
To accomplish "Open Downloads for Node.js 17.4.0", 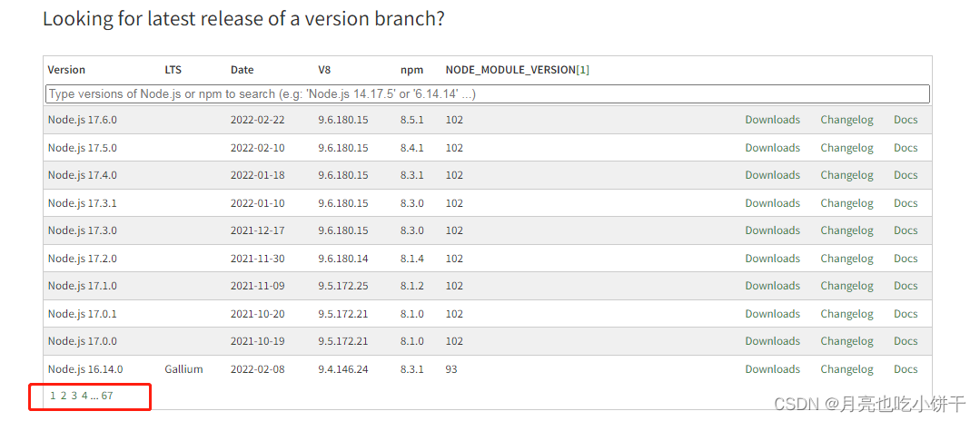I will click(x=773, y=175).
